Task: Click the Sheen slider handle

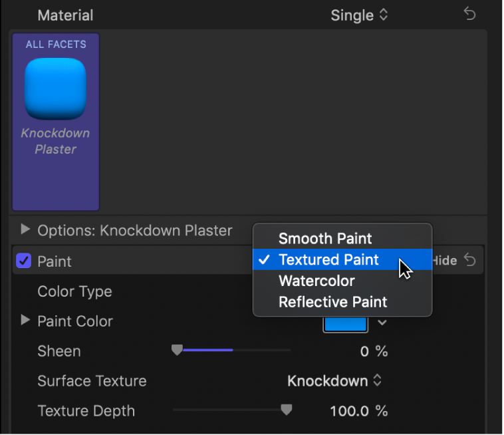Action: (177, 350)
